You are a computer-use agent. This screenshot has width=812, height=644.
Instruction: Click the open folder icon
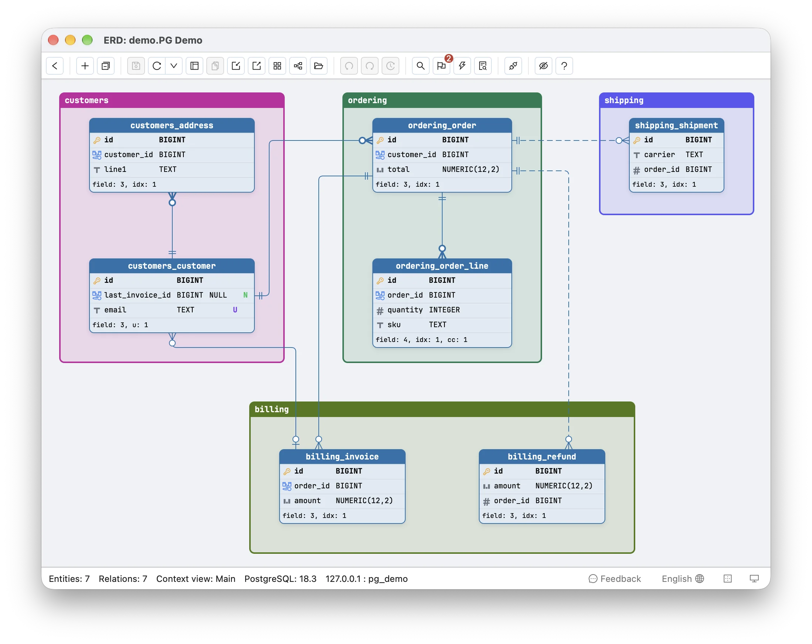click(319, 66)
